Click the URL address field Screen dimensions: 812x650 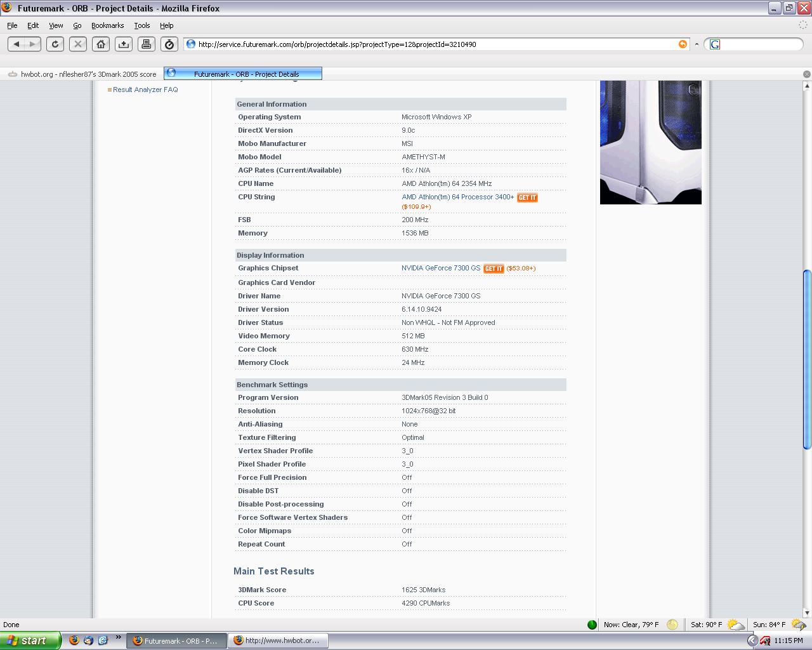pyautogui.click(x=436, y=44)
